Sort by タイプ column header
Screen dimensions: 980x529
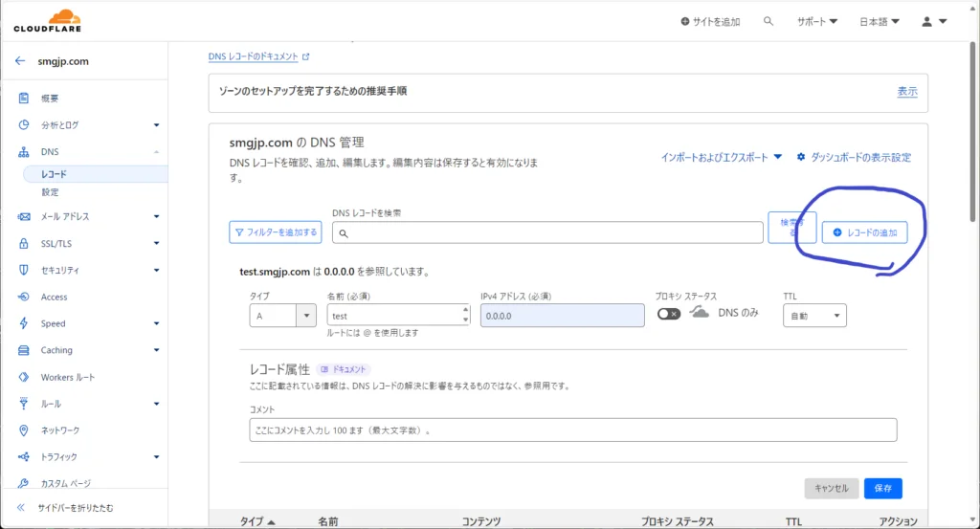(x=256, y=521)
